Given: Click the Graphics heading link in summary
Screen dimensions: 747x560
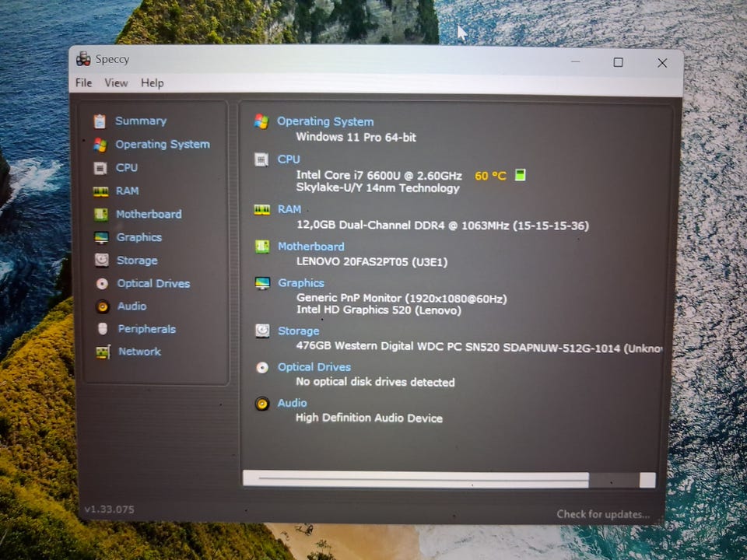Looking at the screenshot, I should click(x=301, y=283).
